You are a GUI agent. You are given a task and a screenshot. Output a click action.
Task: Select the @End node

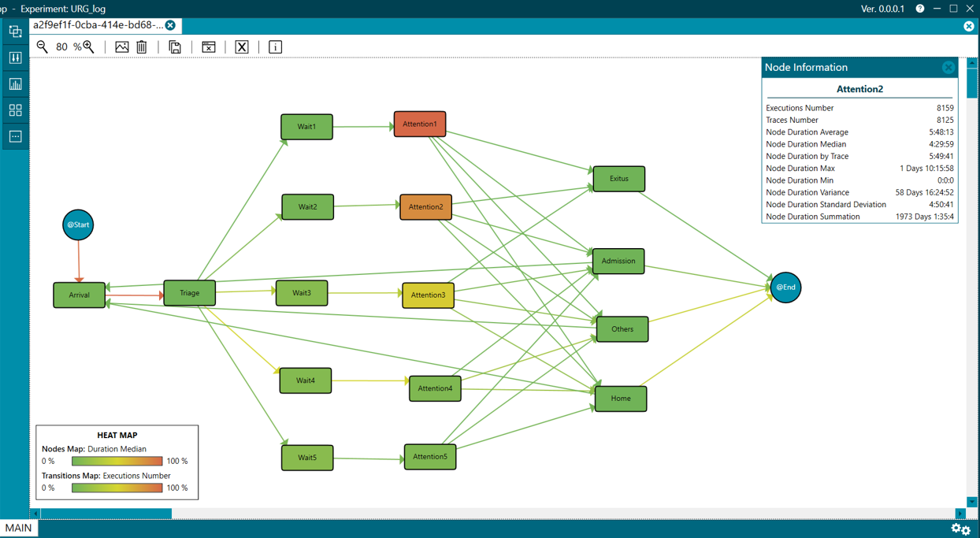(x=785, y=288)
